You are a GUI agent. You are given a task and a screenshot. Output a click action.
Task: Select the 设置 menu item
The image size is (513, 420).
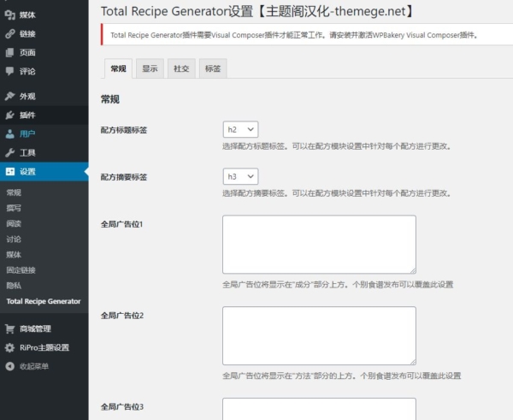click(44, 172)
